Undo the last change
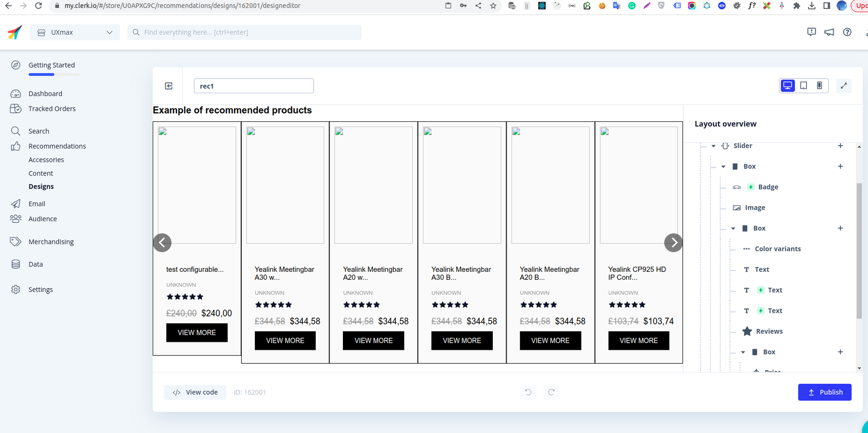The height and width of the screenshot is (433, 868). click(x=528, y=392)
